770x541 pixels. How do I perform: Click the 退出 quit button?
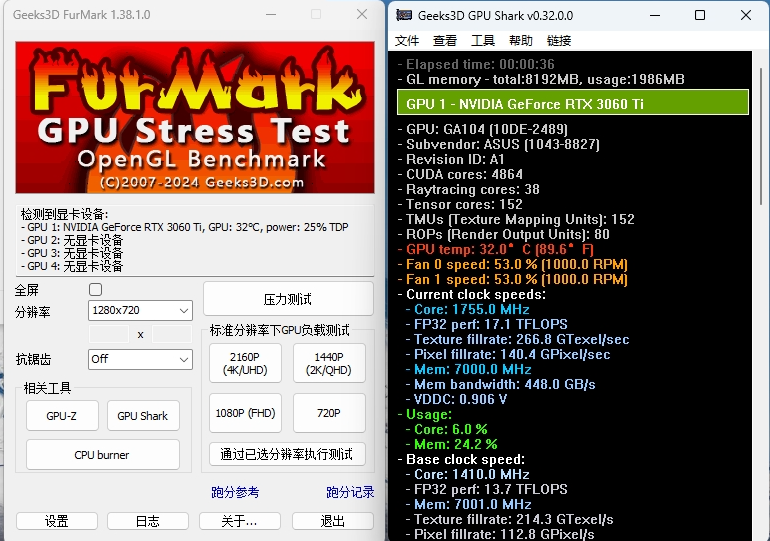point(332,521)
